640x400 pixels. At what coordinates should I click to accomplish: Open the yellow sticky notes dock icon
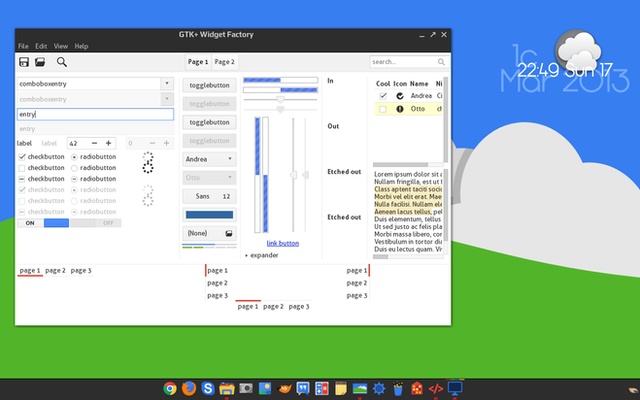(341, 388)
